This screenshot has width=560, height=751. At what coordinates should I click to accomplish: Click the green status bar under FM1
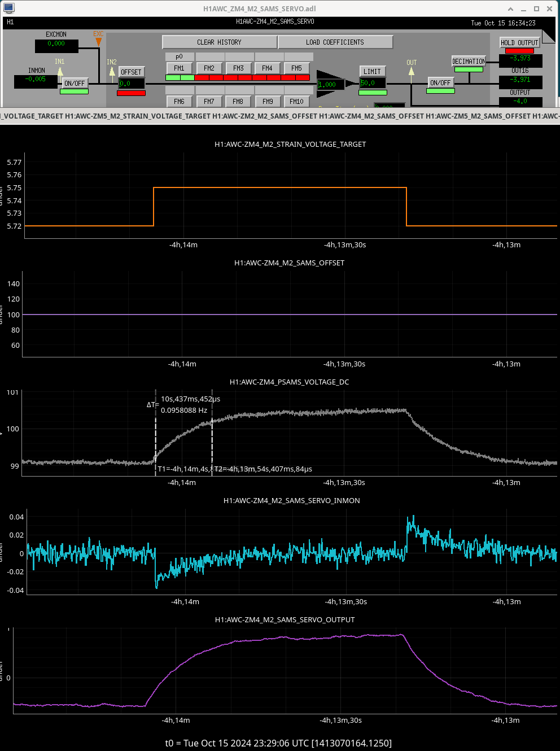click(x=180, y=77)
